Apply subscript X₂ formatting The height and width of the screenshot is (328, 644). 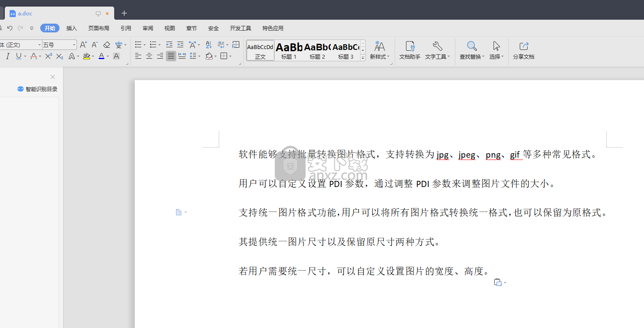pos(60,56)
